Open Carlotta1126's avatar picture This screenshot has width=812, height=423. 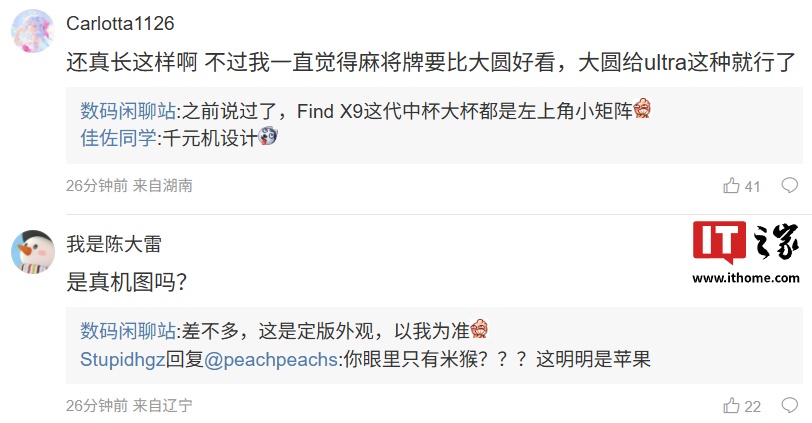pyautogui.click(x=33, y=32)
